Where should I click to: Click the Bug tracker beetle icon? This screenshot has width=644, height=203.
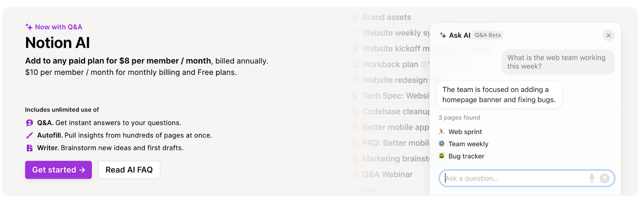tap(442, 156)
